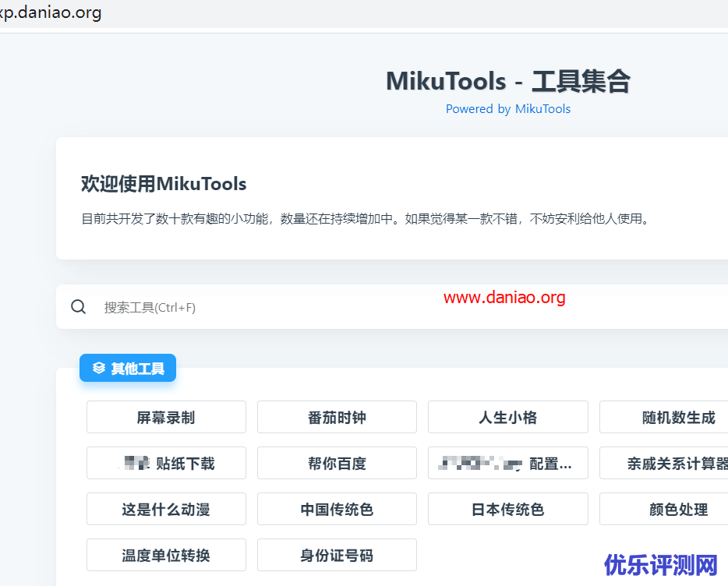Click the MikuTools - 工具集合 page title
The height and width of the screenshot is (586, 728).
click(508, 81)
